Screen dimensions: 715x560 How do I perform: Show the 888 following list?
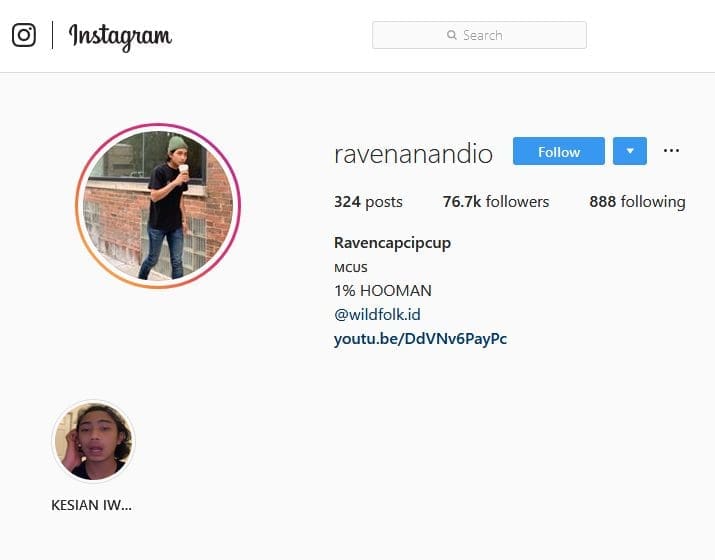tap(637, 201)
